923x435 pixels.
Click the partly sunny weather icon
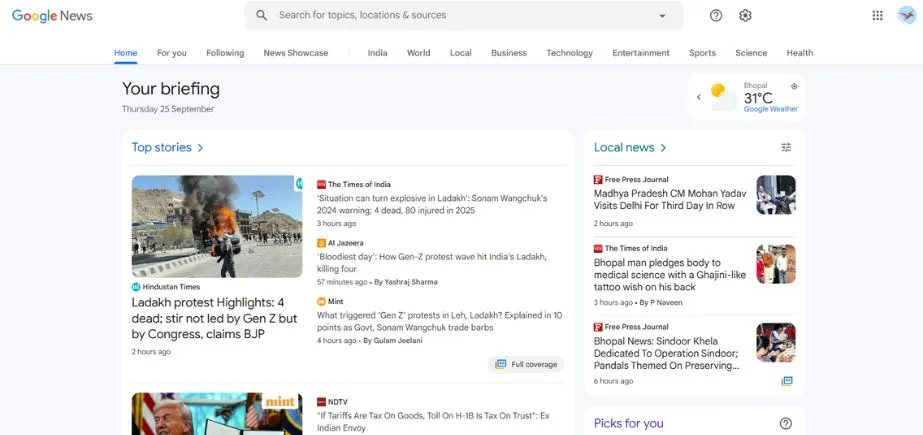[x=723, y=97]
